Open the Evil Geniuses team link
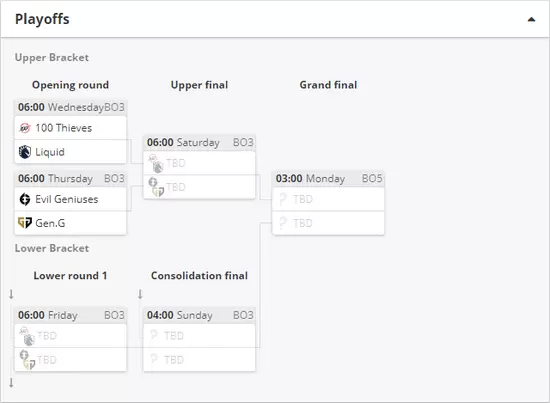550x403 pixels. (67, 199)
